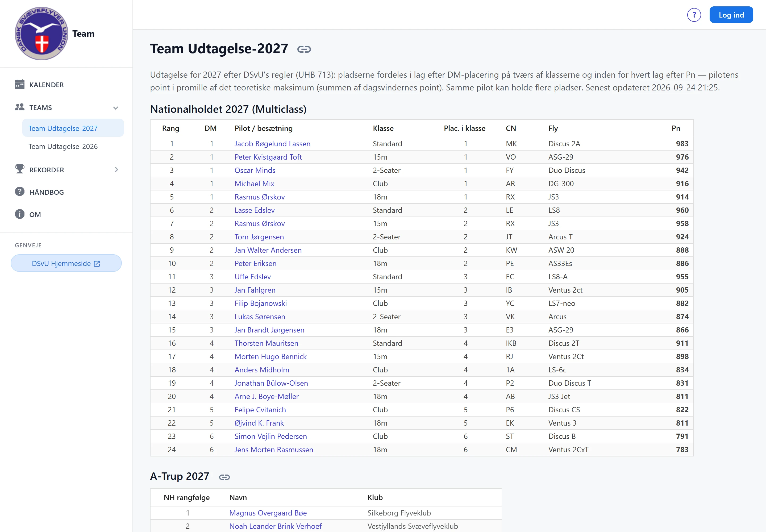766x532 pixels.
Task: Open pilot Uffe Edslev profile
Action: tap(252, 277)
